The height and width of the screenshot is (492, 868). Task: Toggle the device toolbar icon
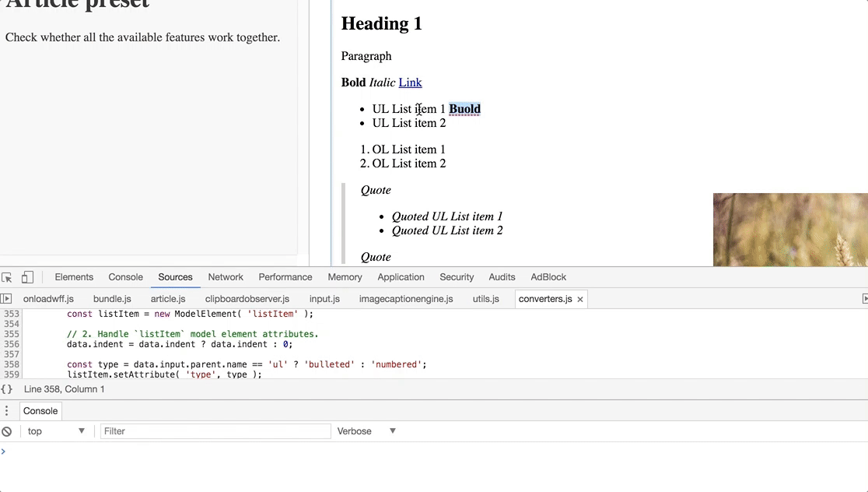point(27,277)
